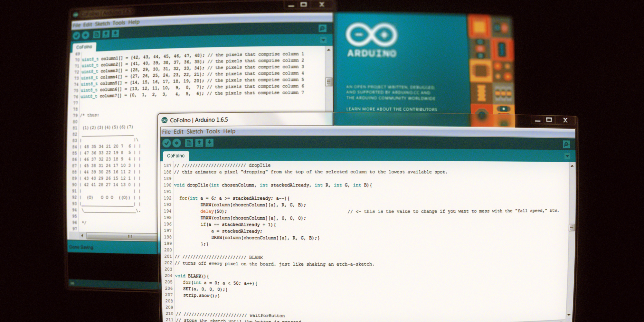Open Tools menu in background window
Screen dimensions: 644x322
tap(119, 23)
